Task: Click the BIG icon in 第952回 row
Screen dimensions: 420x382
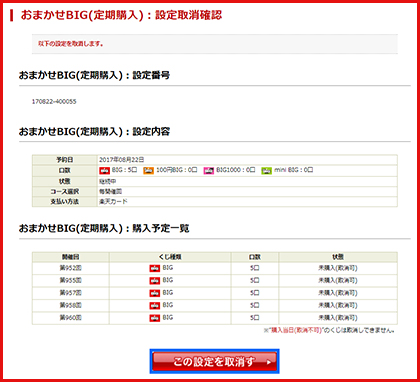Action: tap(154, 268)
